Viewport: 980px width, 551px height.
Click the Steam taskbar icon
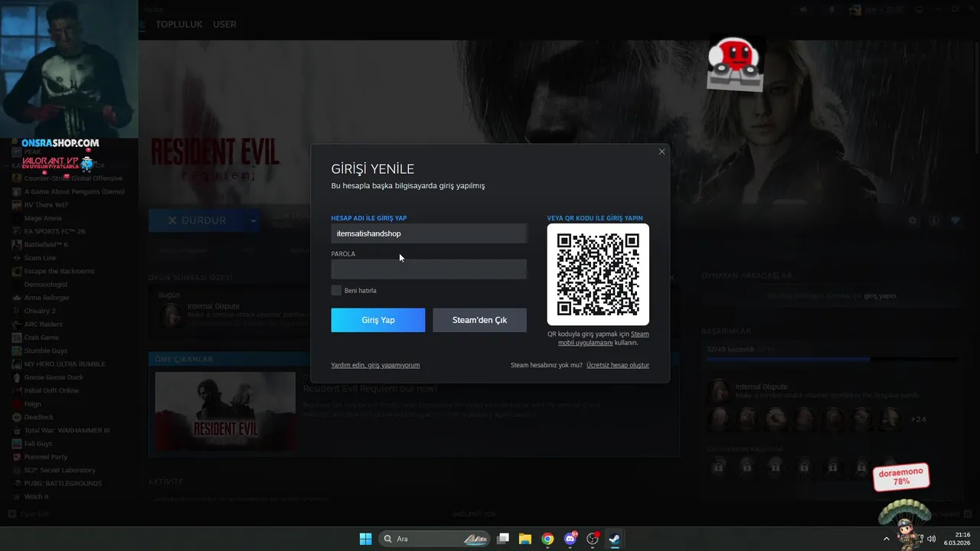(614, 539)
